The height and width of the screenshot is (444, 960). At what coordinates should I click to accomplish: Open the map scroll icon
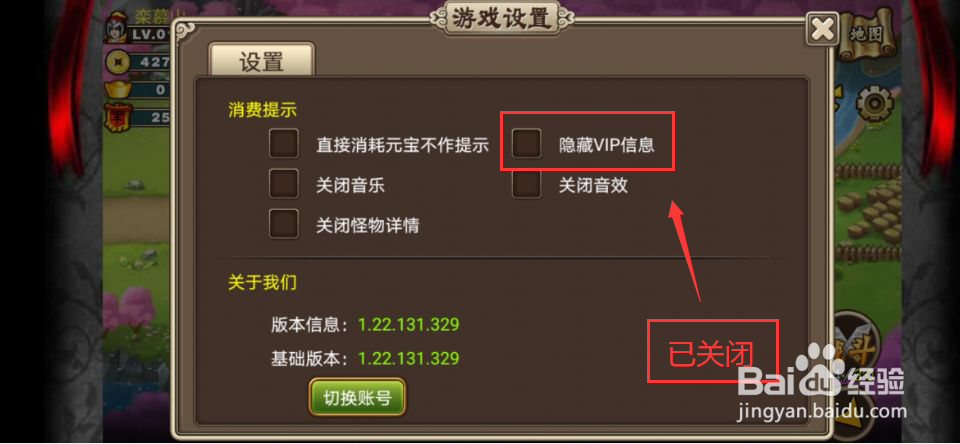[867, 34]
